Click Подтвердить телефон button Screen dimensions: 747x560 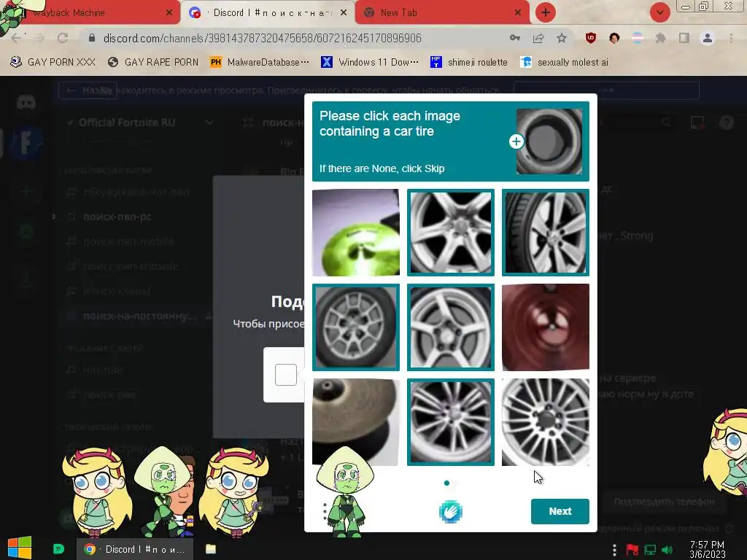click(x=664, y=502)
